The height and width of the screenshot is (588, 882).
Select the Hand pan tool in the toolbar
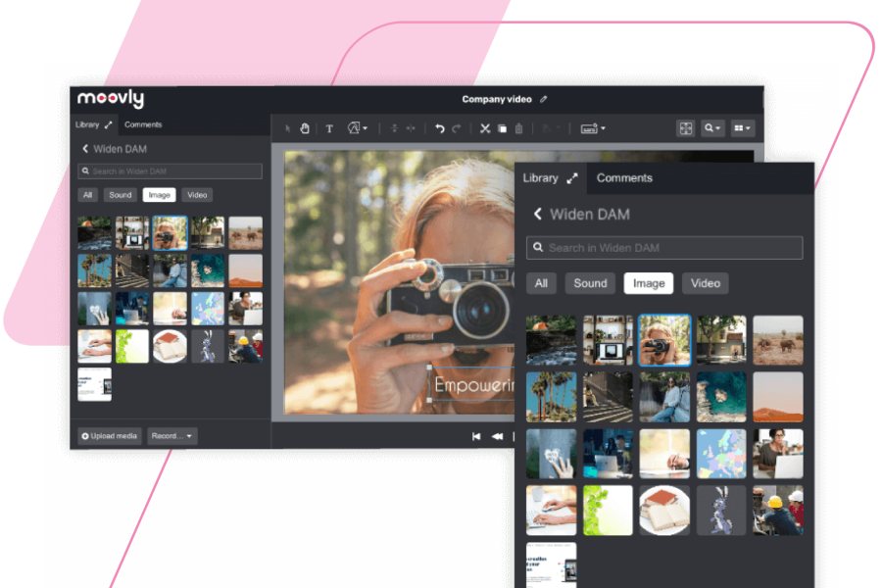tap(305, 128)
